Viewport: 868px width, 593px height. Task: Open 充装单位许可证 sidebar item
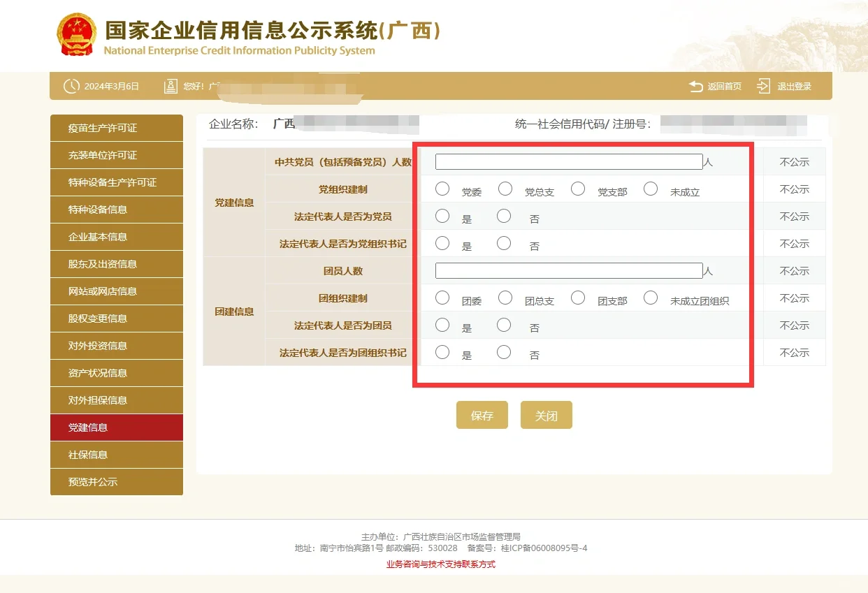coord(117,155)
